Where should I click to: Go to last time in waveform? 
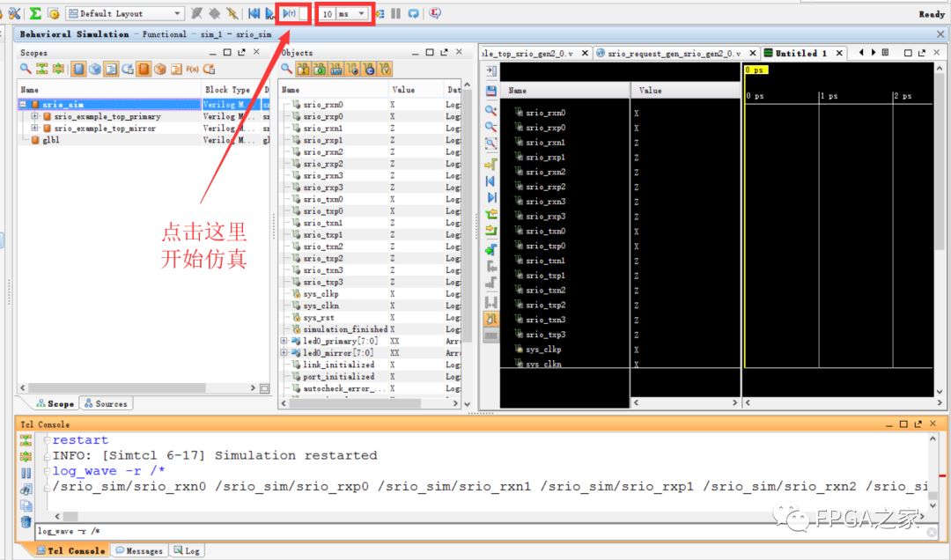pyautogui.click(x=491, y=197)
